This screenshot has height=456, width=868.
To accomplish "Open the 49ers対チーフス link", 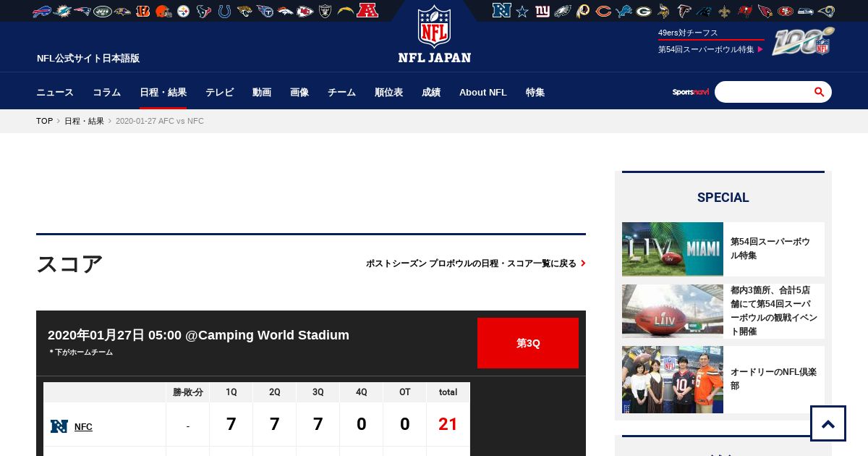I will [688, 33].
